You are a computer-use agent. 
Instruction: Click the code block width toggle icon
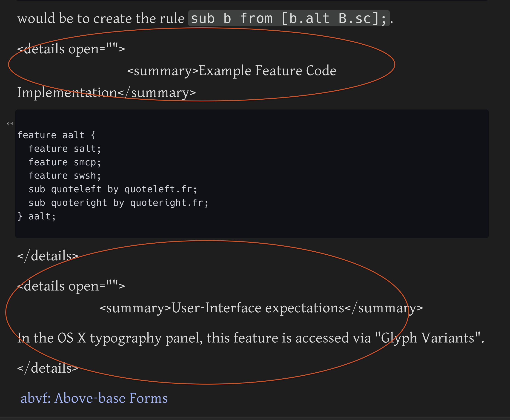pyautogui.click(x=10, y=124)
